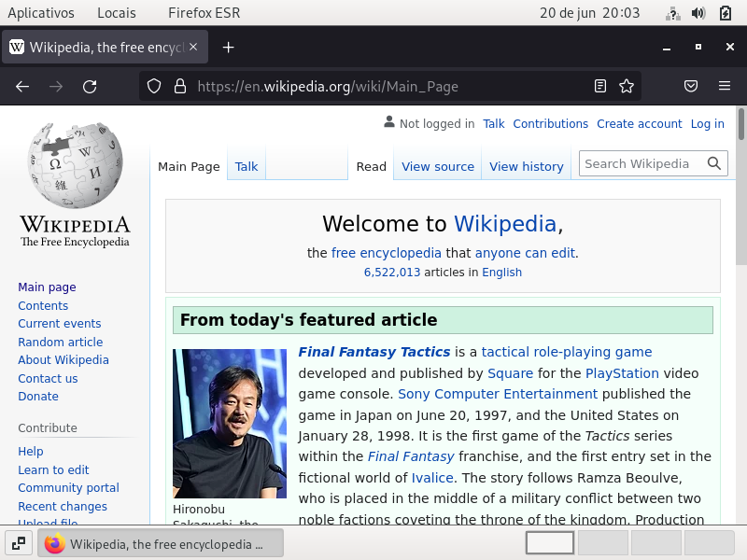Open Current events sidebar link
Screen dimensions: 747x560
pos(60,324)
